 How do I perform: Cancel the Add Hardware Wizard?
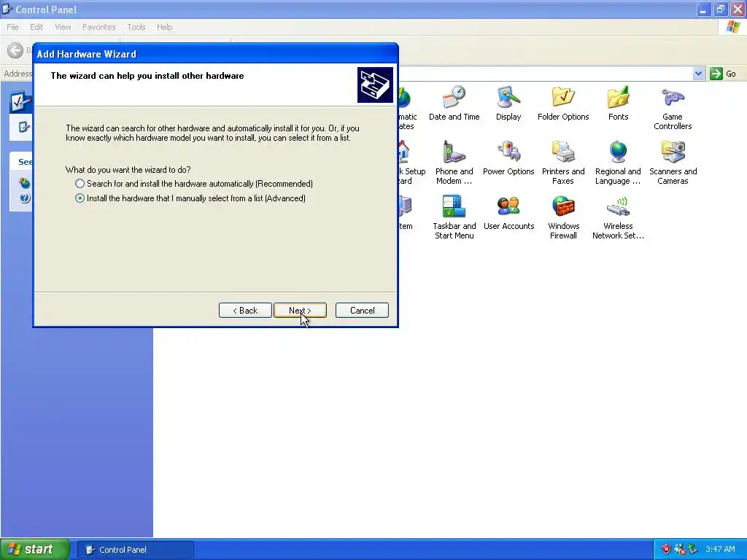(362, 311)
